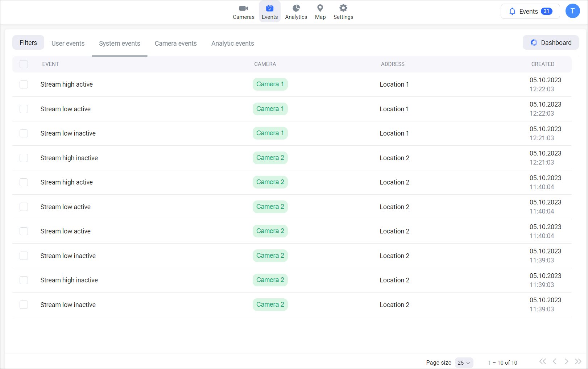Open the Events notifications bell button
This screenshot has height=369, width=588.
point(530,11)
